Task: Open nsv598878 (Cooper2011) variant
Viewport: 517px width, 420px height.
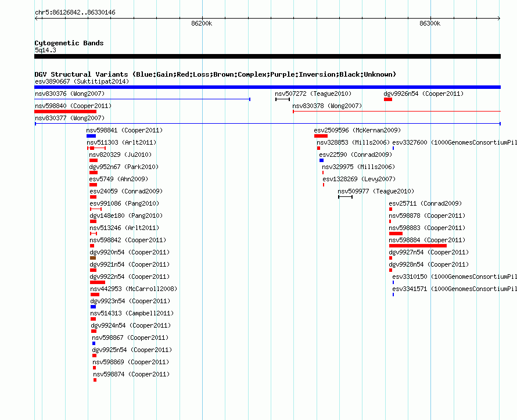Action: click(427, 216)
